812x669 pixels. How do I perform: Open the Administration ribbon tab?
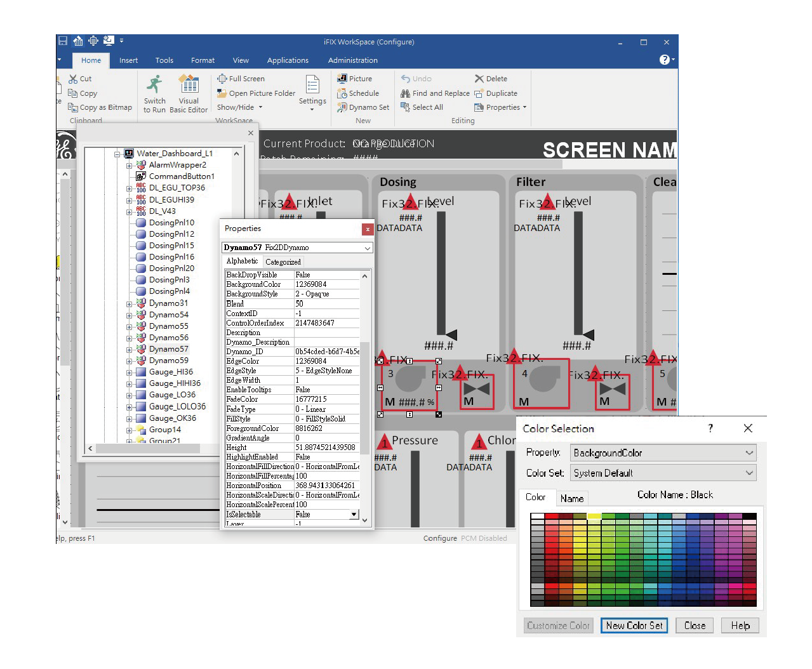tap(353, 60)
